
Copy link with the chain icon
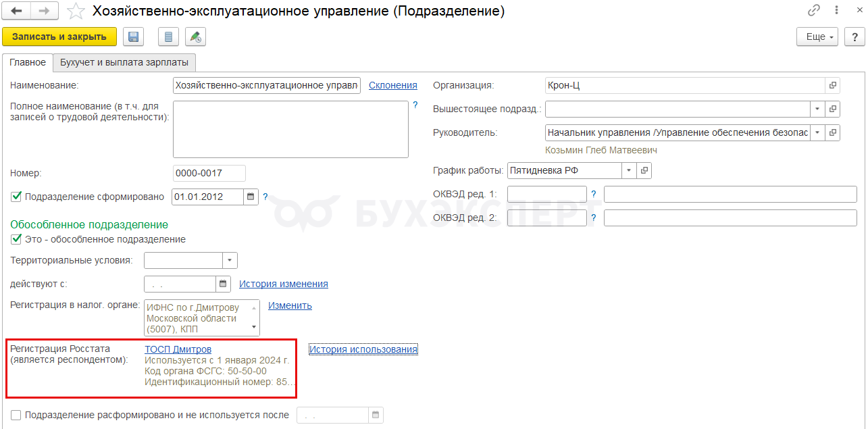pyautogui.click(x=814, y=11)
